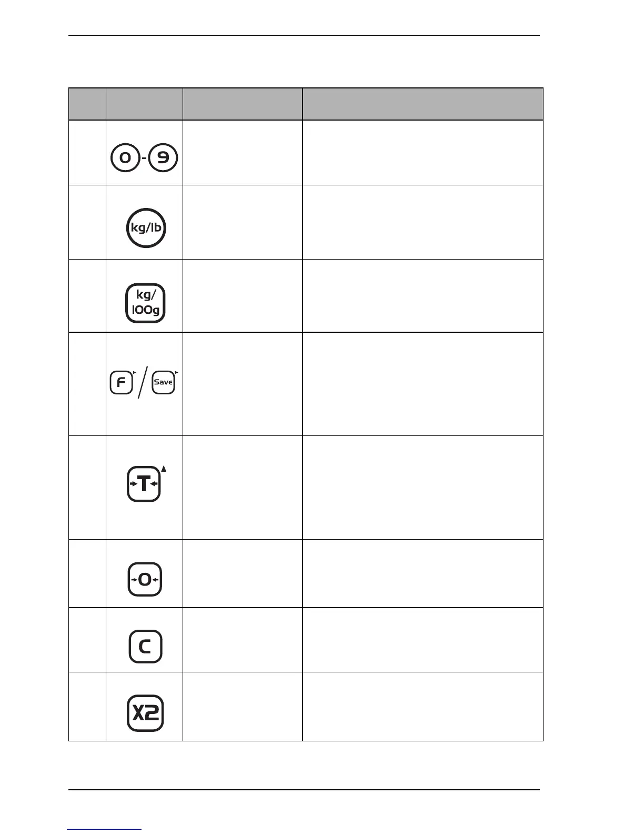The height and width of the screenshot is (834, 644).
Task: Select the kg/100g price unit key
Action: point(145,303)
